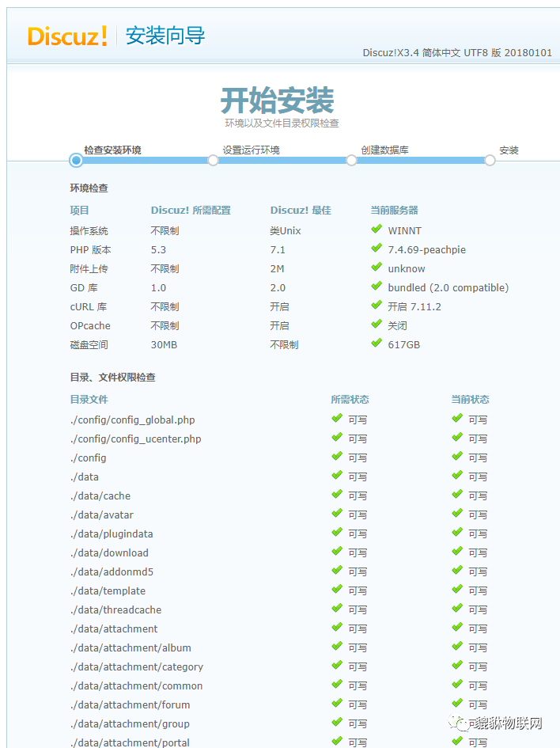The height and width of the screenshot is (748, 560).
Task: Click the 目录文件 column header
Action: tap(89, 400)
